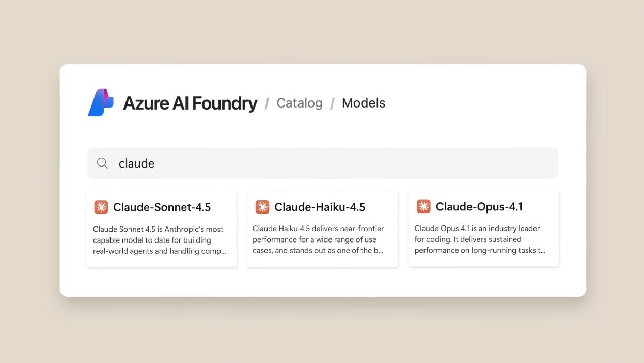Click the Claude-Haiku-4.5 starburst icon
644x363 pixels.
click(x=262, y=207)
